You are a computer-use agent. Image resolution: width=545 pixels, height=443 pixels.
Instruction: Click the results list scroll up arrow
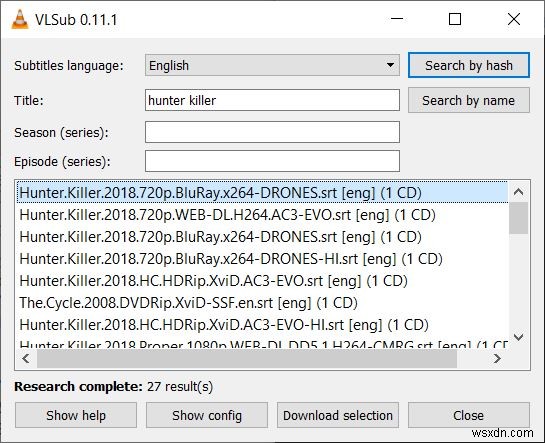519,191
